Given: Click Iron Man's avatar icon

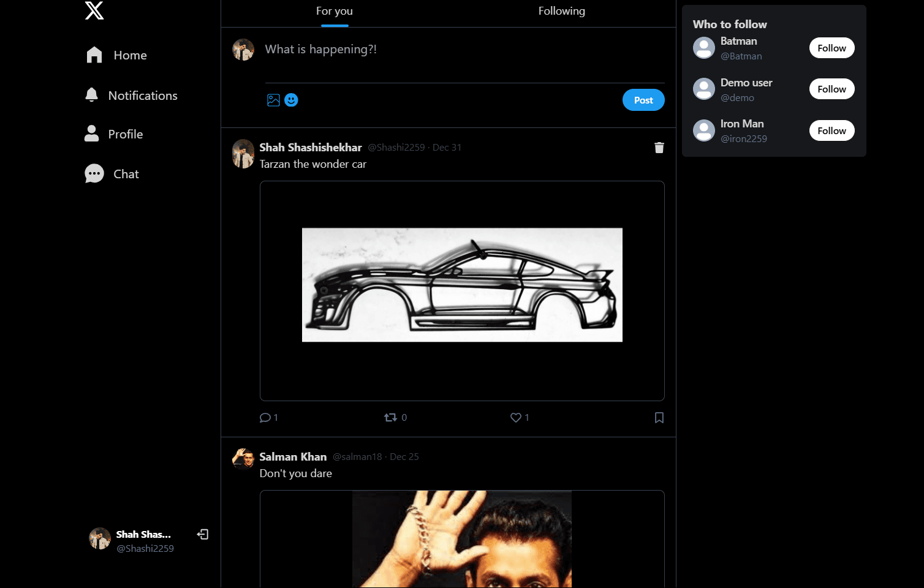Looking at the screenshot, I should click(x=704, y=130).
